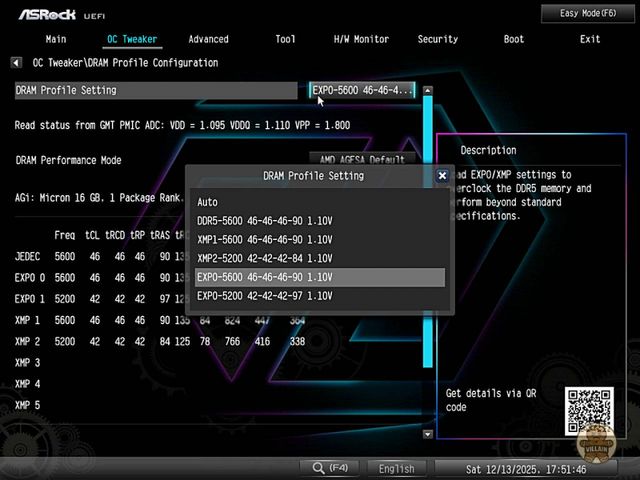Click the scroll up arrow of settings list
Screen dimensions: 640x480
click(428, 91)
